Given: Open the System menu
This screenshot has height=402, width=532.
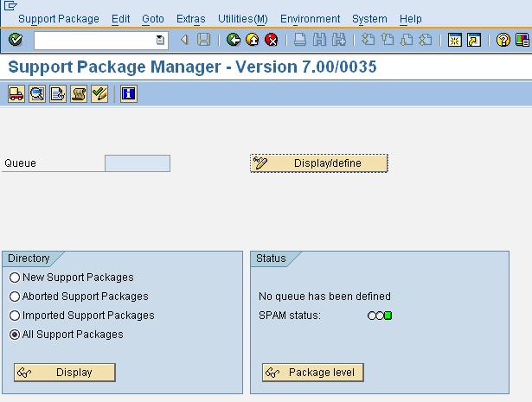Looking at the screenshot, I should 369,19.
